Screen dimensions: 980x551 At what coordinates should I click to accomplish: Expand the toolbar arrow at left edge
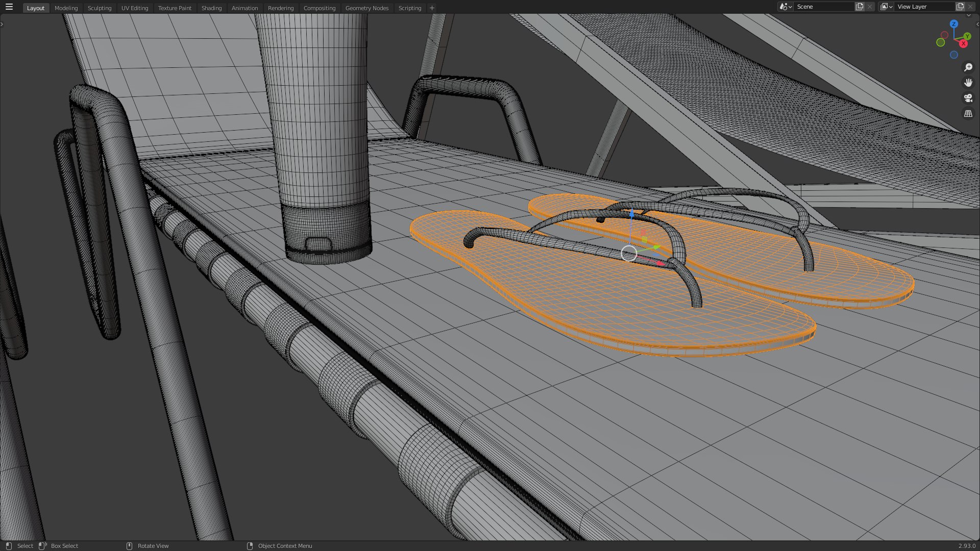tap(2, 24)
